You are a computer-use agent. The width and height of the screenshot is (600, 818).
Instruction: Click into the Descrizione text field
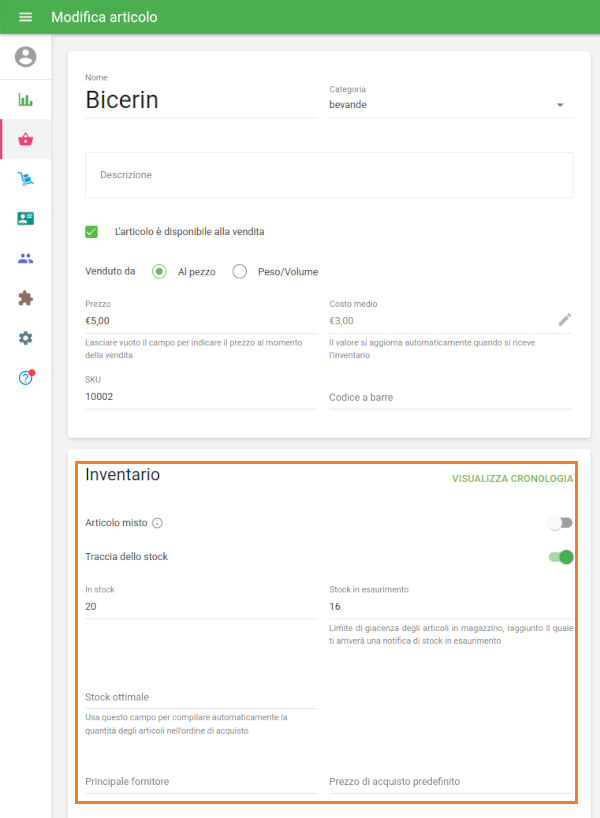328,175
